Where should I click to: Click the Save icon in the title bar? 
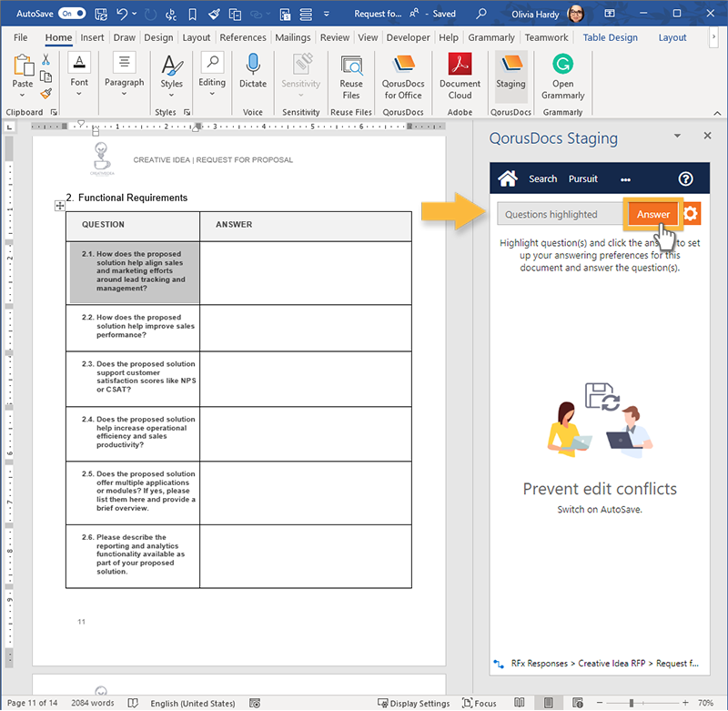pos(101,14)
